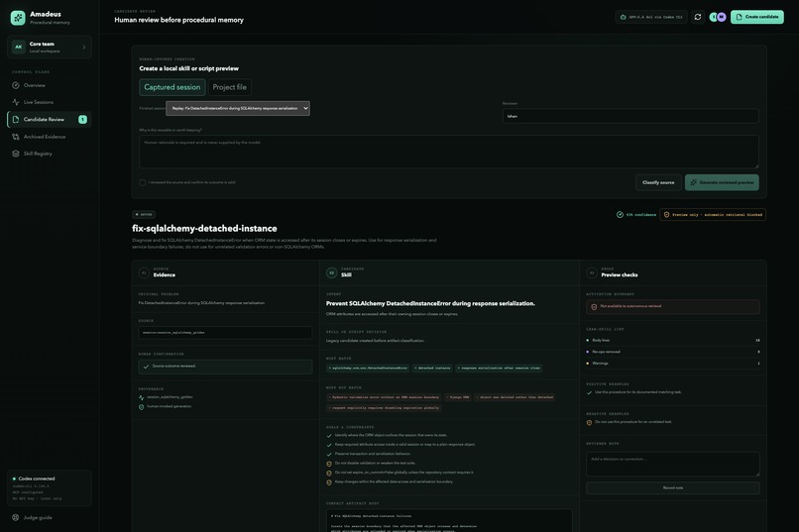Click the robot icon in model badge
799x532 pixels.
coord(623,17)
